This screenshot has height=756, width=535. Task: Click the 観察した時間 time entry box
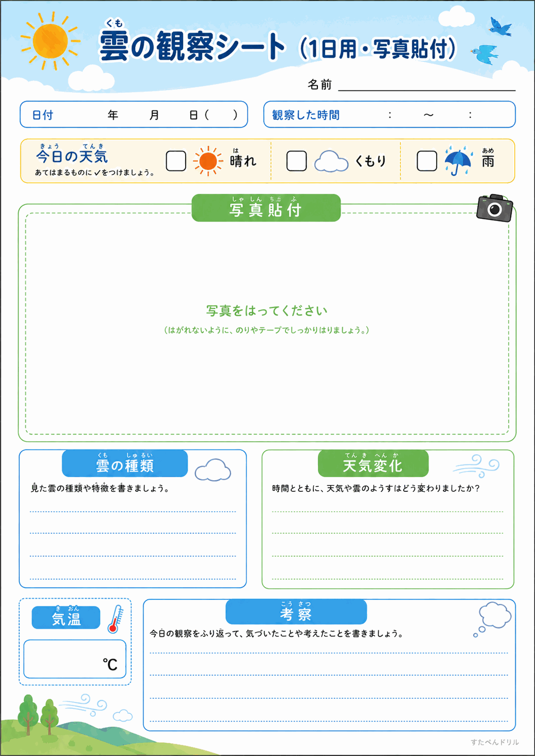click(389, 115)
